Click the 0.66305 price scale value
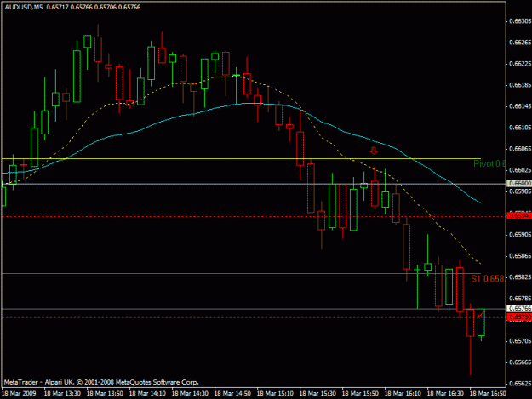 tap(520, 21)
